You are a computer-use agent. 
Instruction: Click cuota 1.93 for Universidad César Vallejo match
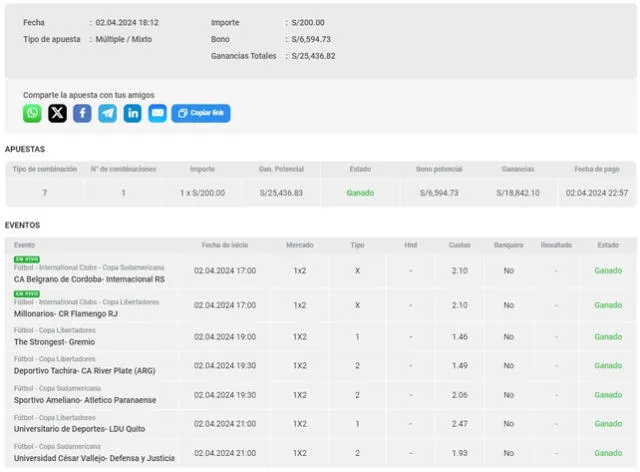tap(460, 453)
